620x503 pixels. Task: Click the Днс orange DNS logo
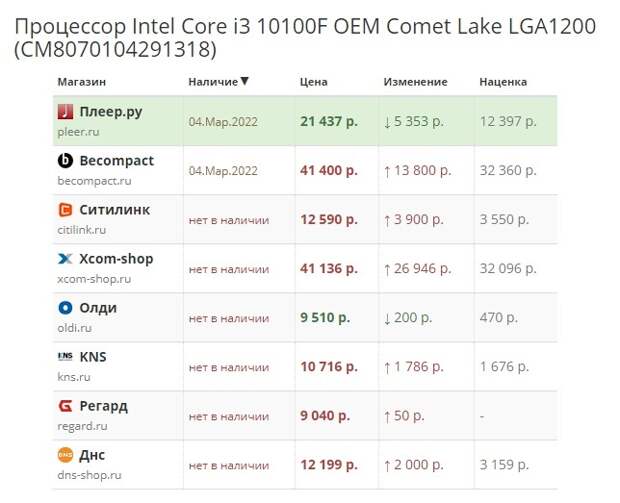(65, 455)
